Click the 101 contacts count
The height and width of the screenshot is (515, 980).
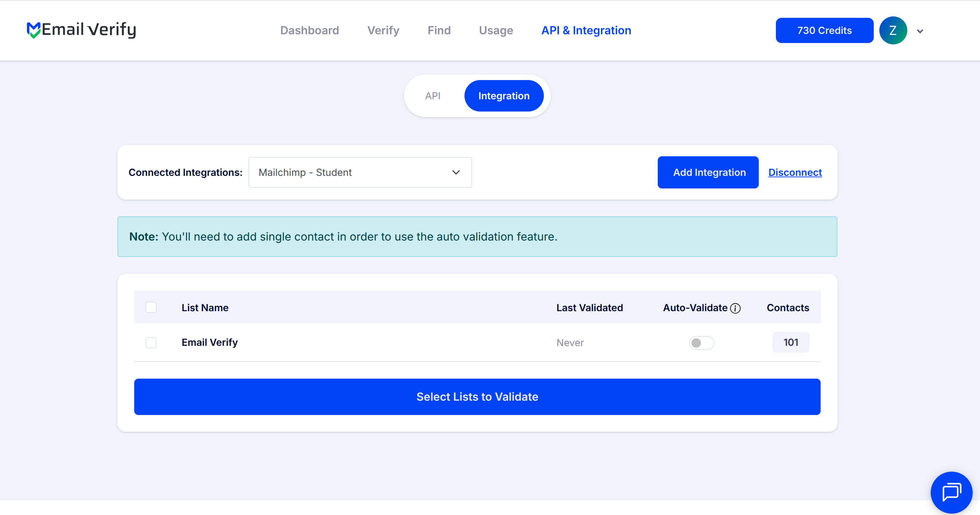click(x=791, y=342)
